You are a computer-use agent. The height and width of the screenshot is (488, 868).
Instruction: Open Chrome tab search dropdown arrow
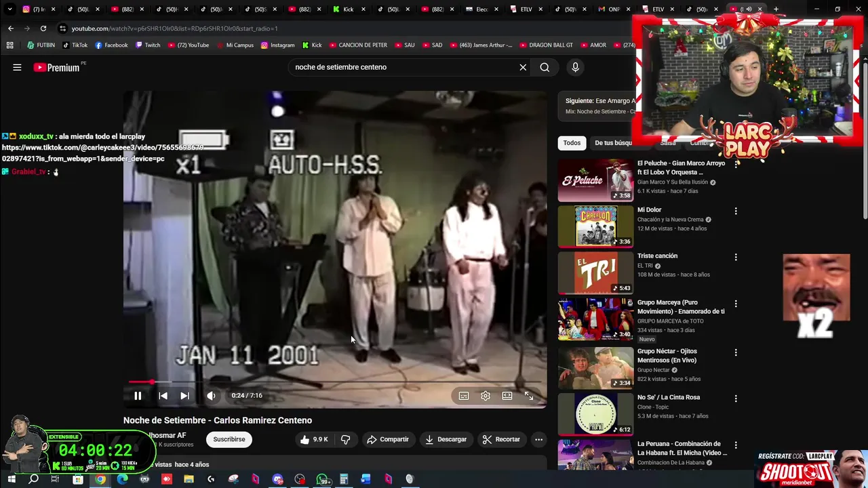pyautogui.click(x=9, y=9)
